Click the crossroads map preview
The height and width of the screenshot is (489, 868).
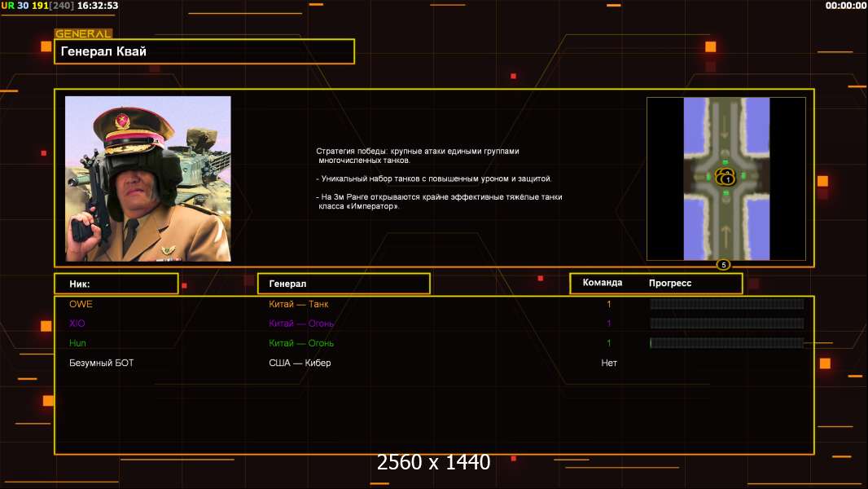(x=726, y=178)
